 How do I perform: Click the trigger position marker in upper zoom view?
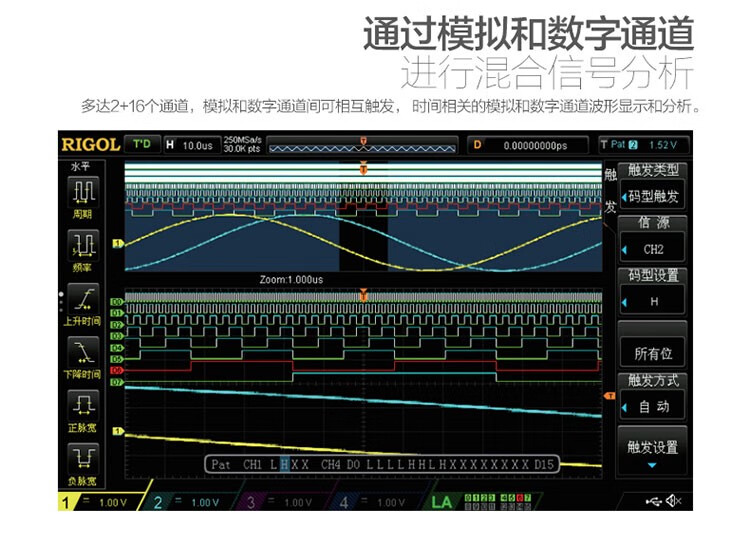tap(364, 168)
